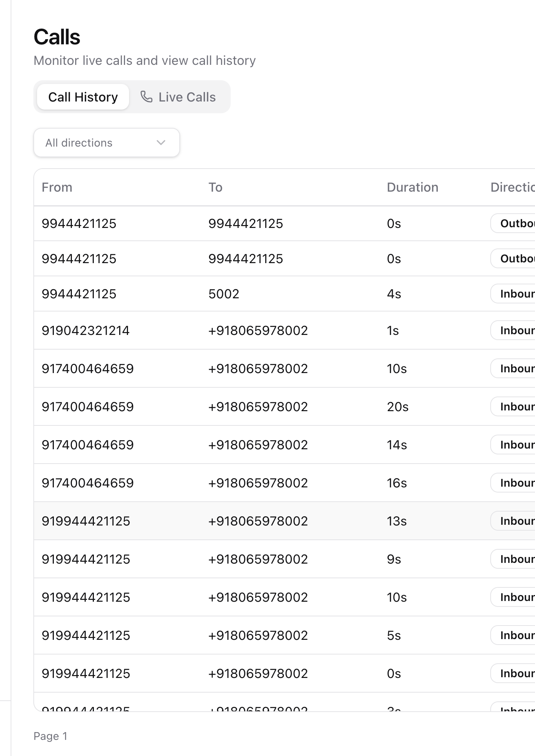Select the 16s duration call row

[x=397, y=483]
